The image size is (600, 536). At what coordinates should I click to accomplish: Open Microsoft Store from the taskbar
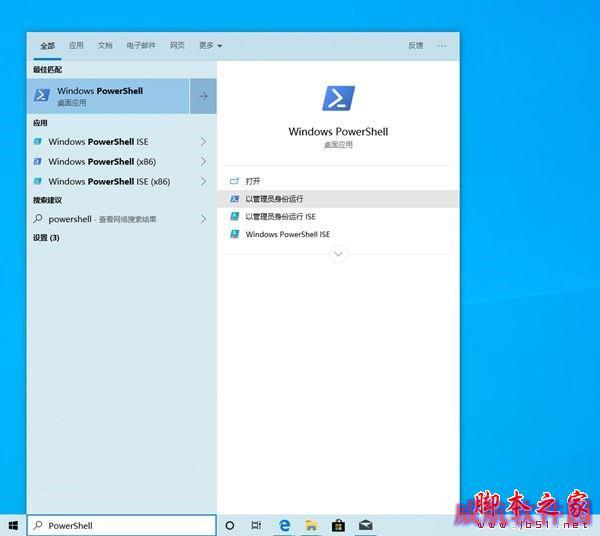tap(338, 525)
